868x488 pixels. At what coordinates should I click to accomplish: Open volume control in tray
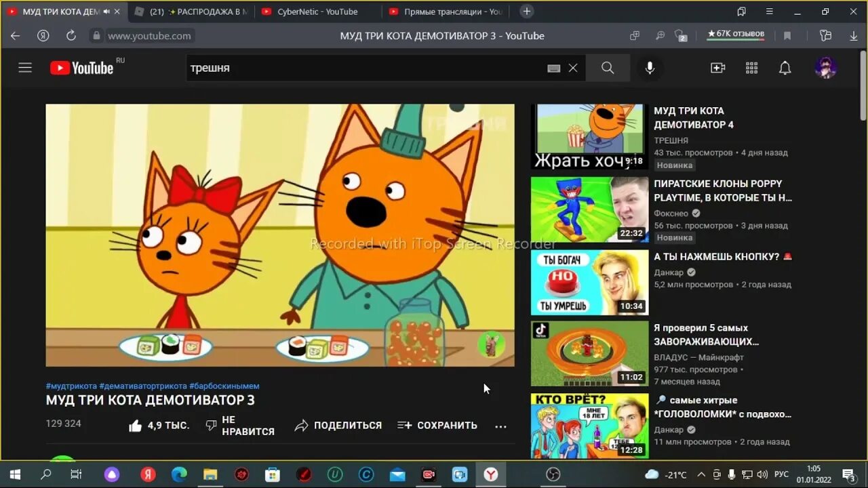point(762,474)
